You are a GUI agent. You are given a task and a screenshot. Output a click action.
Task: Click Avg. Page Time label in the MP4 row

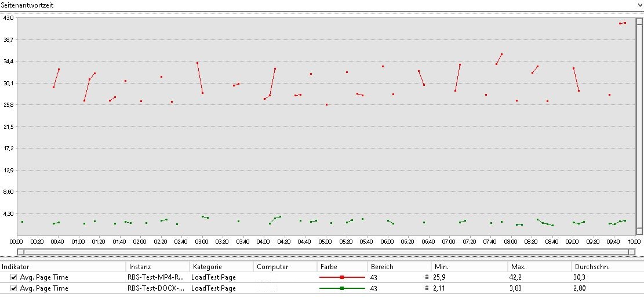(x=44, y=277)
